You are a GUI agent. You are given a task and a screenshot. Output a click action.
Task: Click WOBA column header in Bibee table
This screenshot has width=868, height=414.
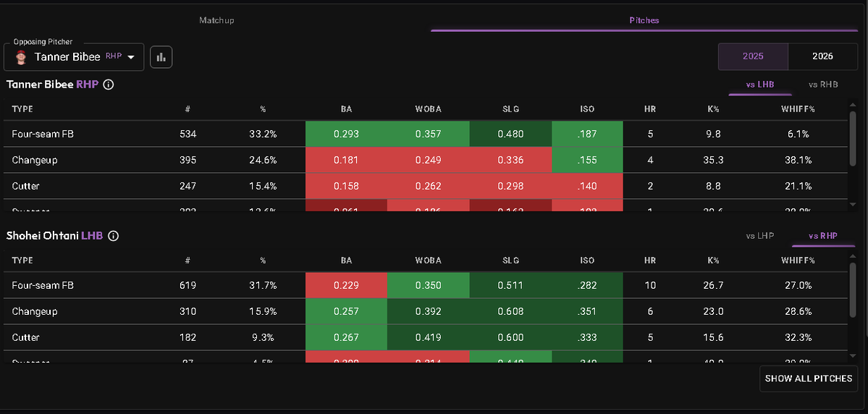(x=428, y=109)
